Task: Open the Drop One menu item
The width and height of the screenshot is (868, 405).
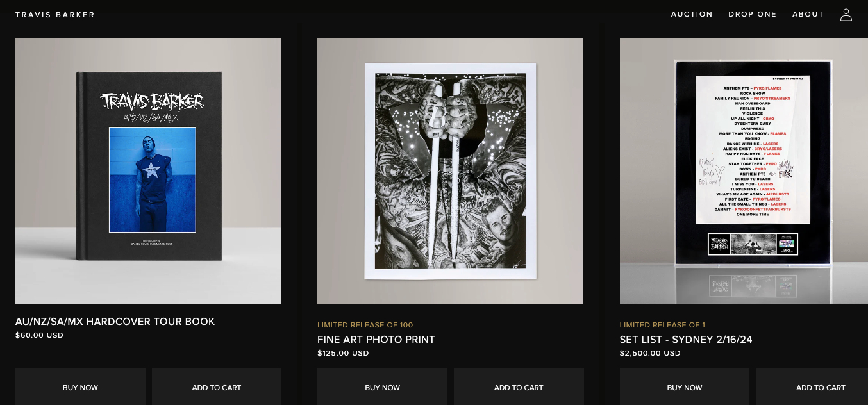Action: (x=752, y=14)
